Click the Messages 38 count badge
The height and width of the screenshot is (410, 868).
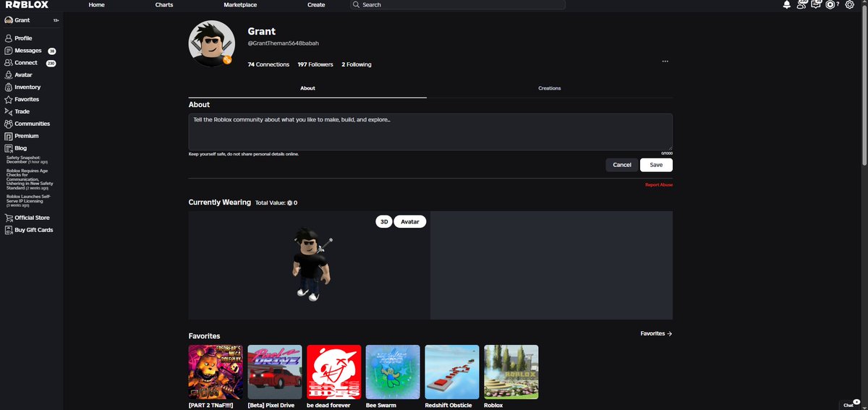pyautogui.click(x=52, y=51)
